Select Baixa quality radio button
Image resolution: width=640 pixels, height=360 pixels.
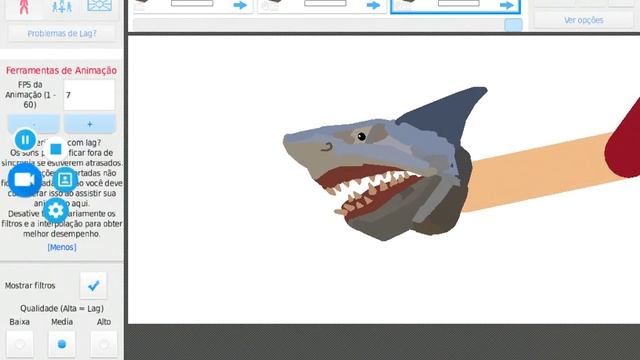pyautogui.click(x=20, y=344)
